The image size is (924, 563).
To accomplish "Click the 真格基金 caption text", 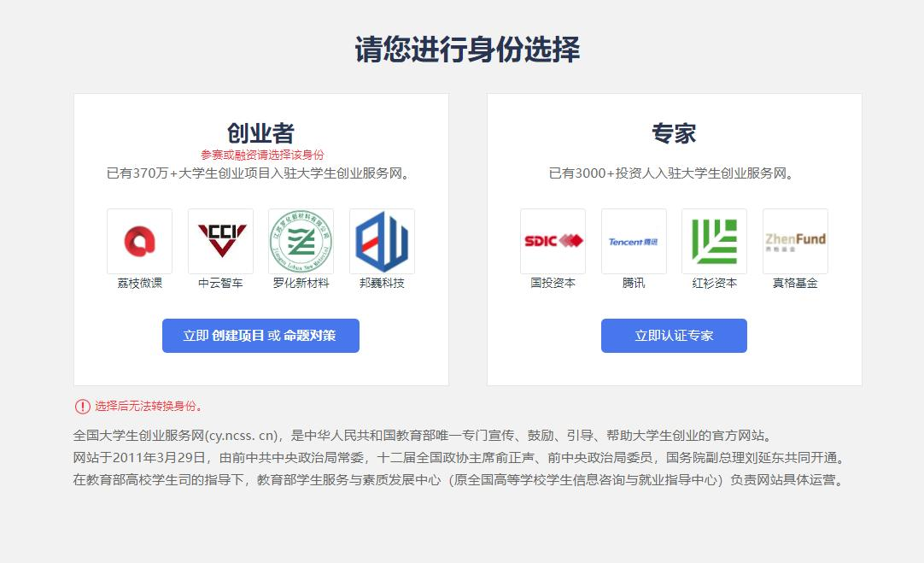I will [795, 284].
